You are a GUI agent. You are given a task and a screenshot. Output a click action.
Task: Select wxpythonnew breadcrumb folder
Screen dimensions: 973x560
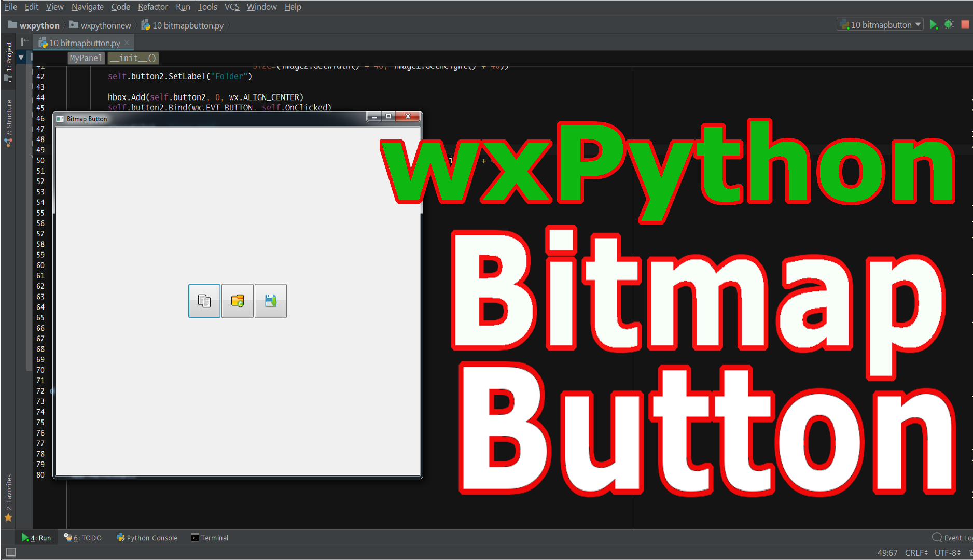(100, 25)
